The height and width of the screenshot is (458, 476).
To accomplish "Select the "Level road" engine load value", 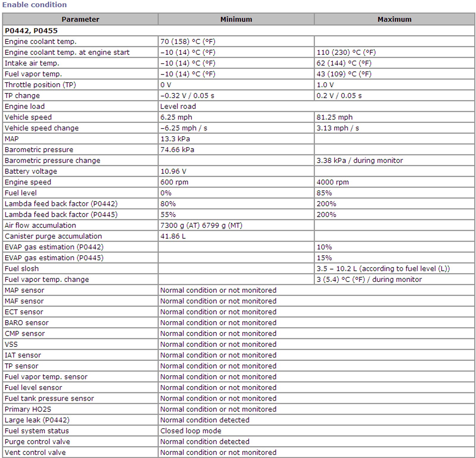I will (x=178, y=106).
